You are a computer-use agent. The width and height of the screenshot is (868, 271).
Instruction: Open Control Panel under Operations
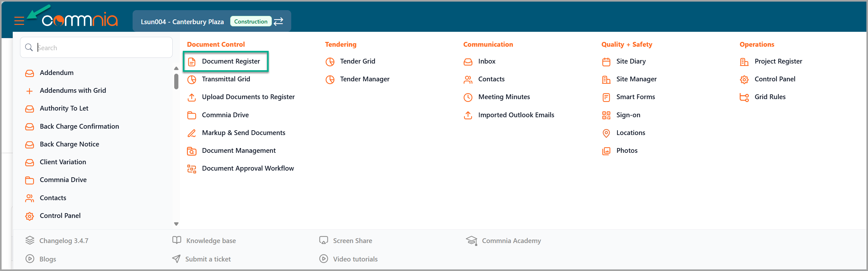click(775, 79)
